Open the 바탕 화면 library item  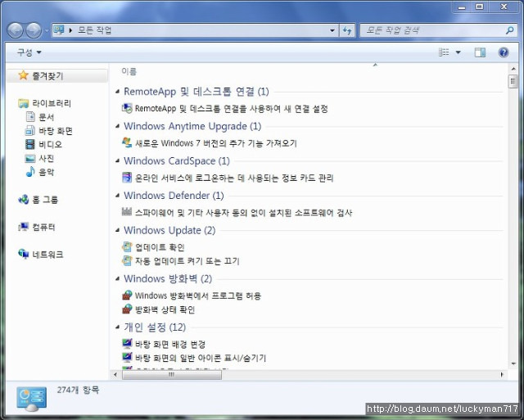pyautogui.click(x=56, y=131)
